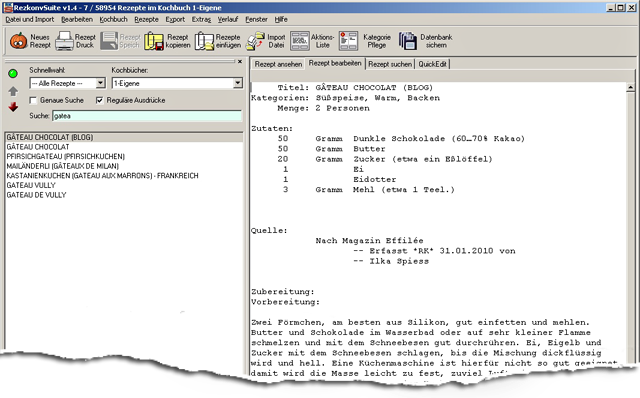Expand the Kochbücher 1-Eigene dropdown
640x398 pixels.
click(238, 83)
